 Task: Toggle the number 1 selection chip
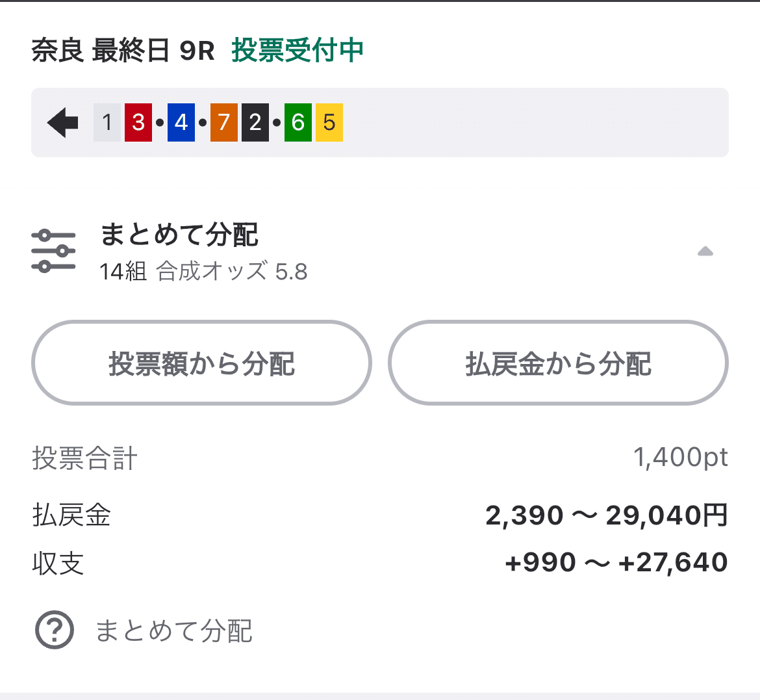107,122
